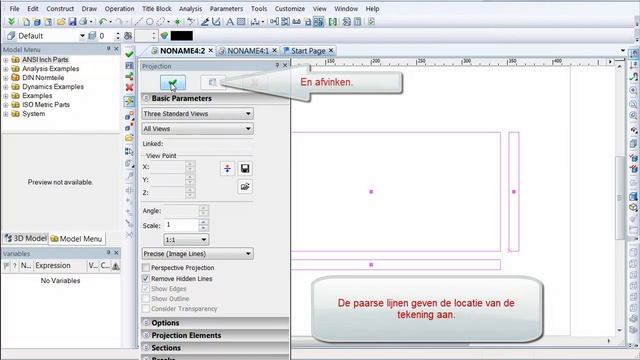Click the New document icon in toolbar
Screen dimensions: 640x360
(26, 22)
